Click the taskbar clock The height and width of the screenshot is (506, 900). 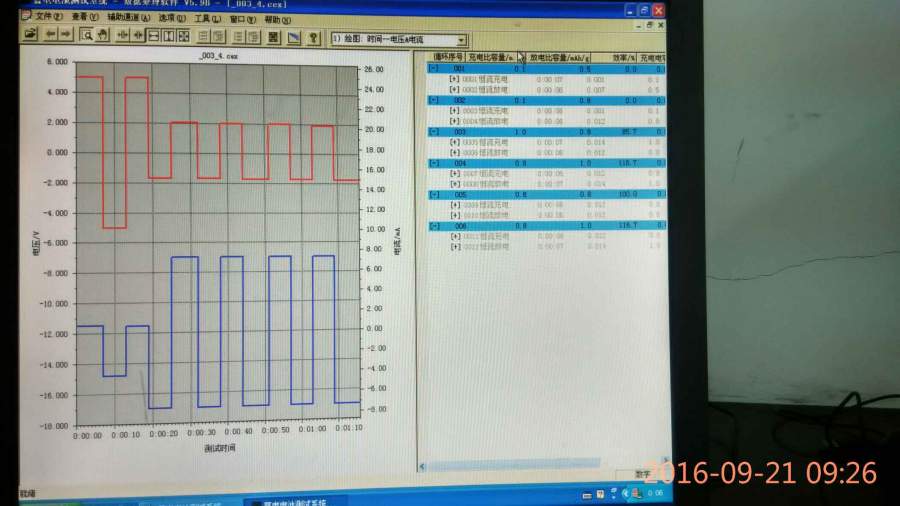655,493
